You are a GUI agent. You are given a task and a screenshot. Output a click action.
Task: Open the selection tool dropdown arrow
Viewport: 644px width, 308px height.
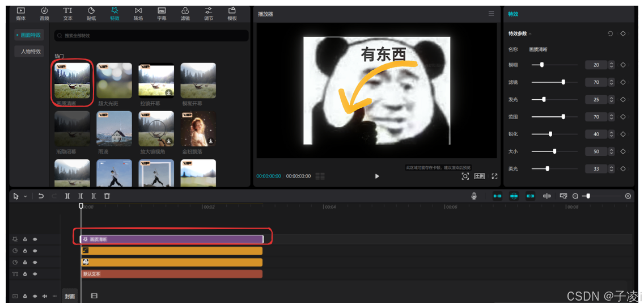pos(25,197)
